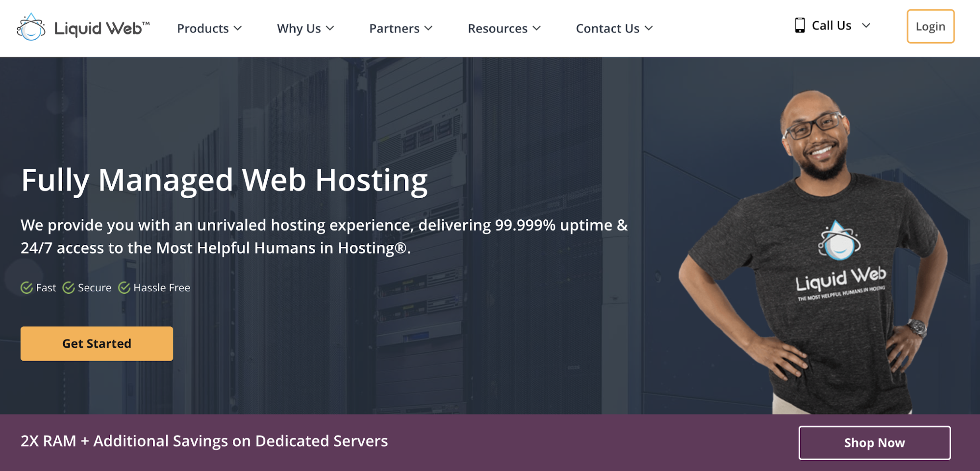Expand the Resources chevron arrow
The height and width of the screenshot is (471, 980).
click(x=537, y=28)
